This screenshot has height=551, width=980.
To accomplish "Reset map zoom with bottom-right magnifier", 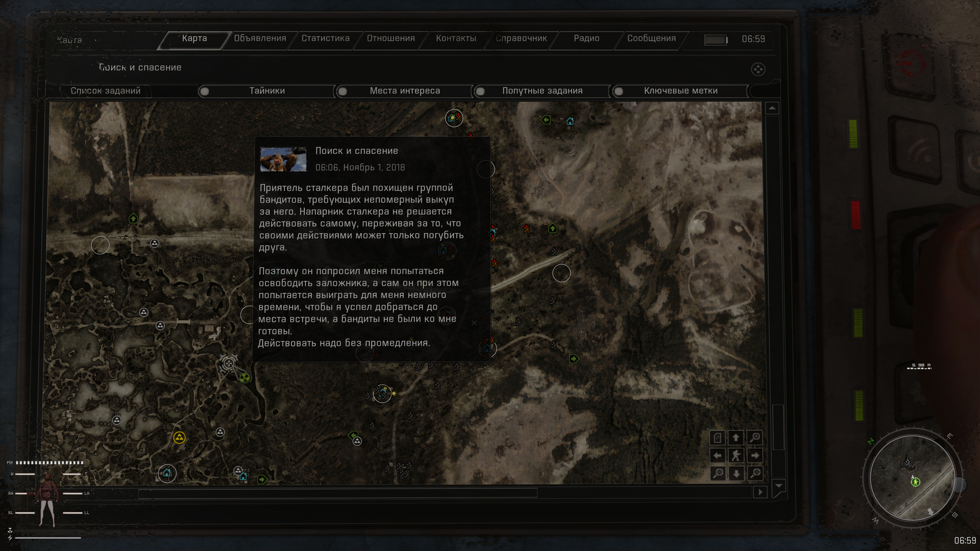I will click(755, 473).
